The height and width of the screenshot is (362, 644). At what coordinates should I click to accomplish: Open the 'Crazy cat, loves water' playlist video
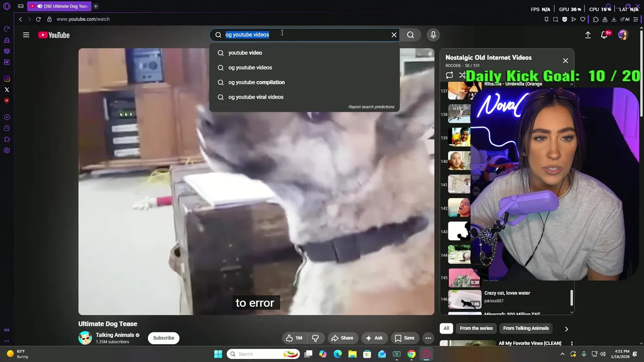[507, 293]
